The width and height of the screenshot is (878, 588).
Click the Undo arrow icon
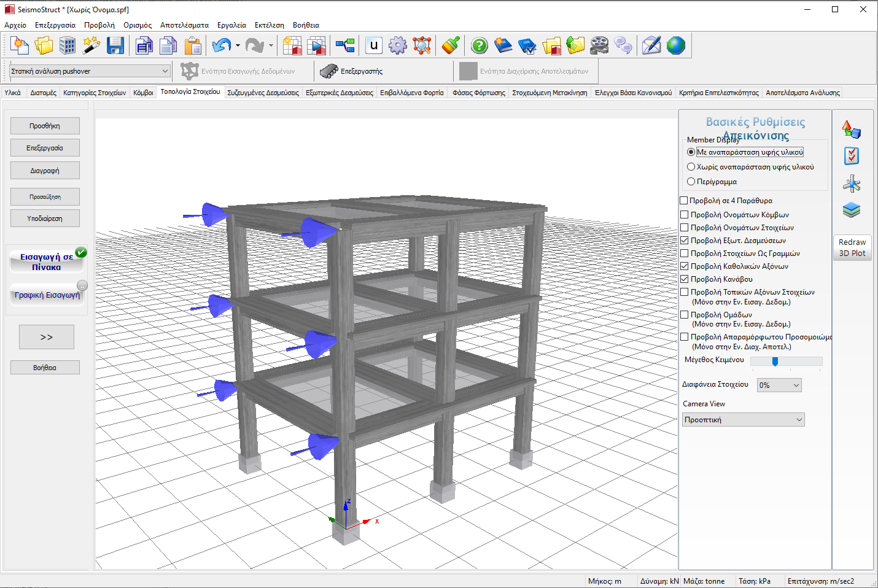(x=221, y=46)
